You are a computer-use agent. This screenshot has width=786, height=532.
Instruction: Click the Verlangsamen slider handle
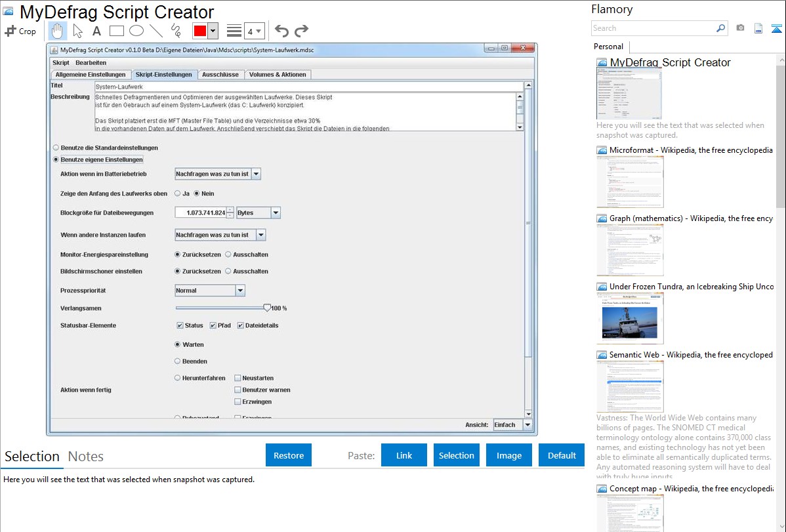[x=267, y=308]
